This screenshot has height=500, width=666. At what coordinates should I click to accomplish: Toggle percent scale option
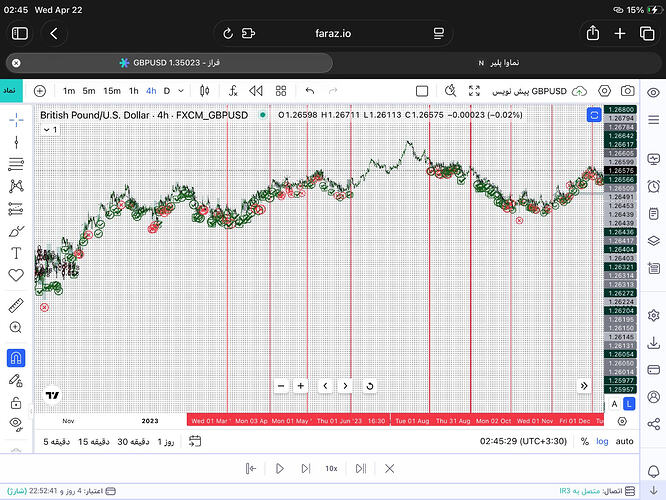click(x=585, y=441)
